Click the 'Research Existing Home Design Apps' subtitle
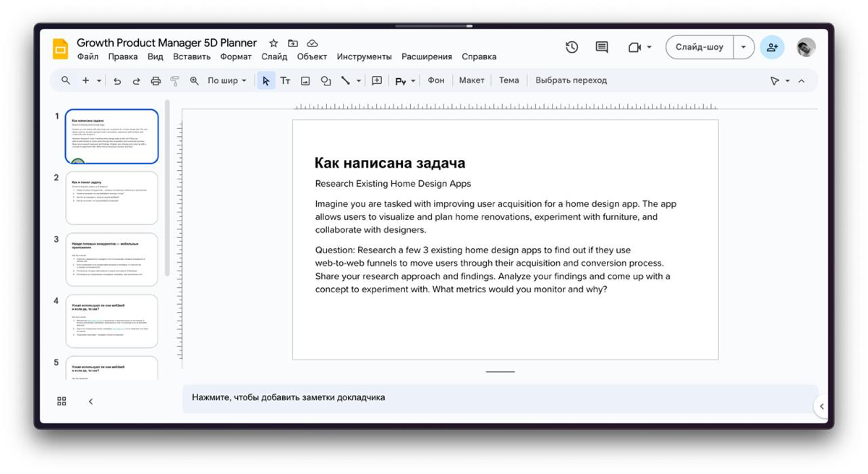This screenshot has width=868, height=474. point(393,184)
